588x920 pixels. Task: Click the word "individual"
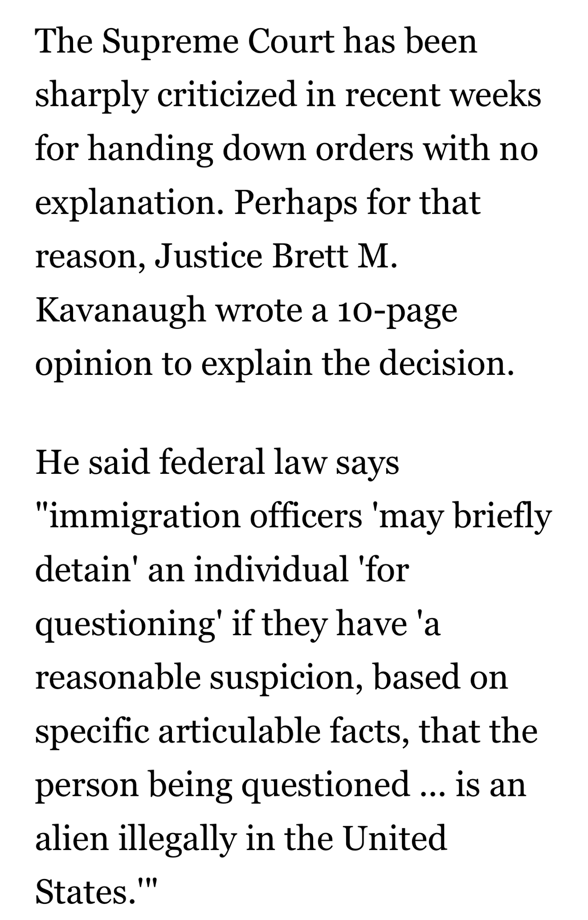coord(271,569)
